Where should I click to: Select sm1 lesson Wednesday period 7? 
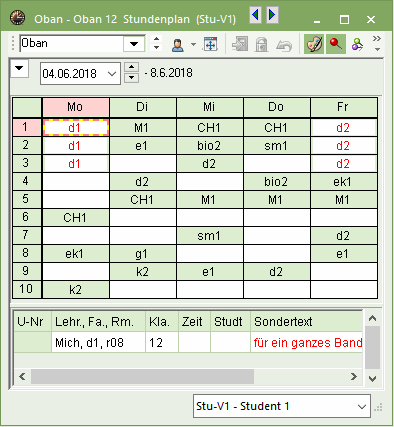(210, 236)
